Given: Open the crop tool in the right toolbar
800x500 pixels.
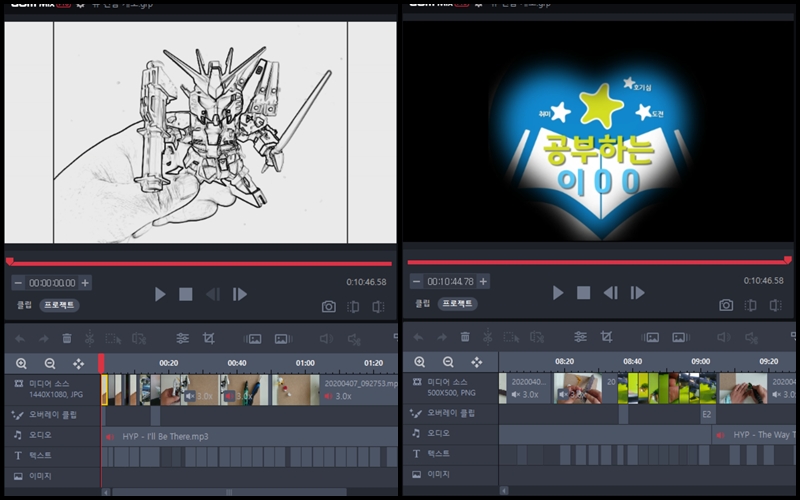Looking at the screenshot, I should click(x=607, y=337).
